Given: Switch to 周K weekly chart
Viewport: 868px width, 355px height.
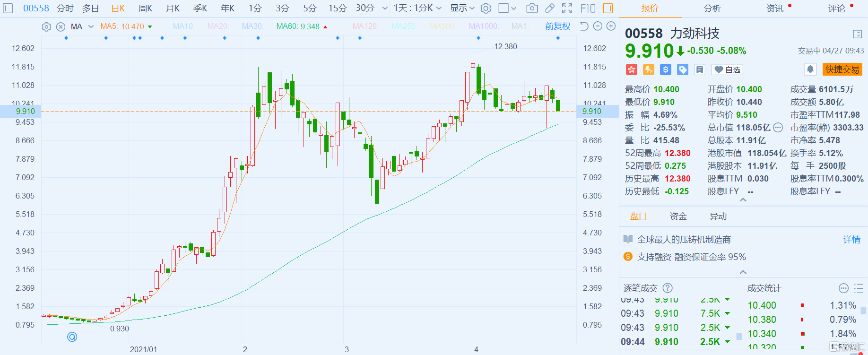Looking at the screenshot, I should [145, 8].
